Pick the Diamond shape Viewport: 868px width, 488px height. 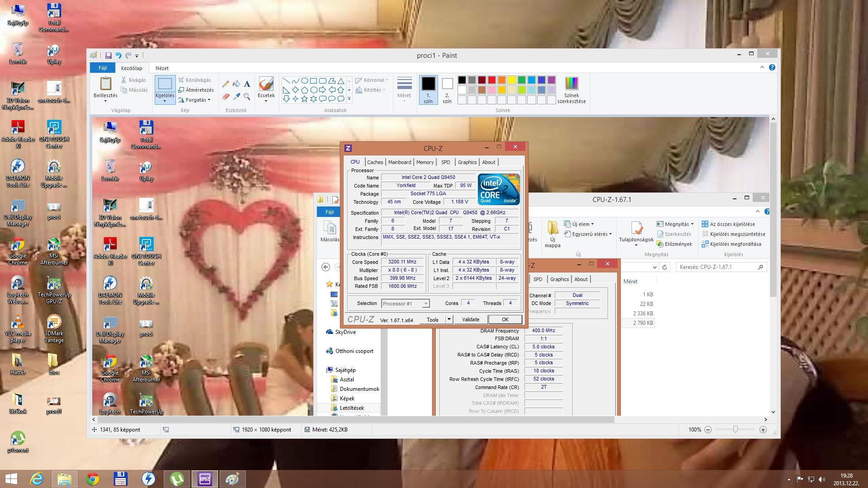(295, 90)
